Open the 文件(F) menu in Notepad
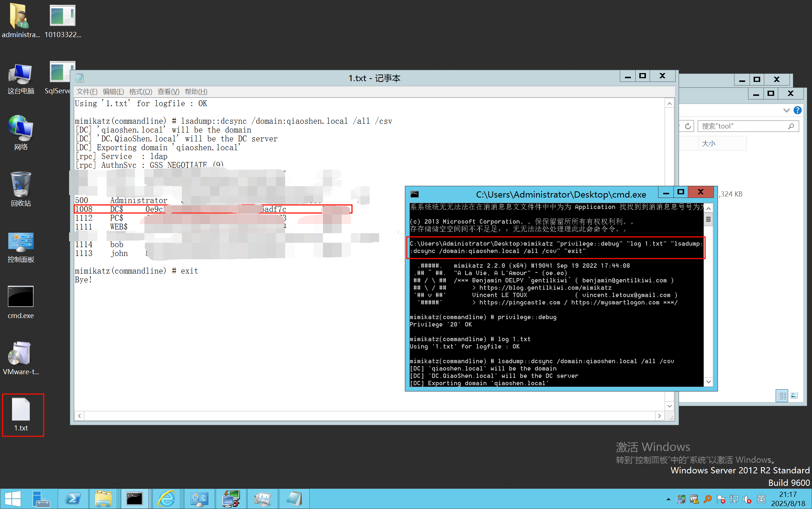The height and width of the screenshot is (509, 812). (87, 92)
